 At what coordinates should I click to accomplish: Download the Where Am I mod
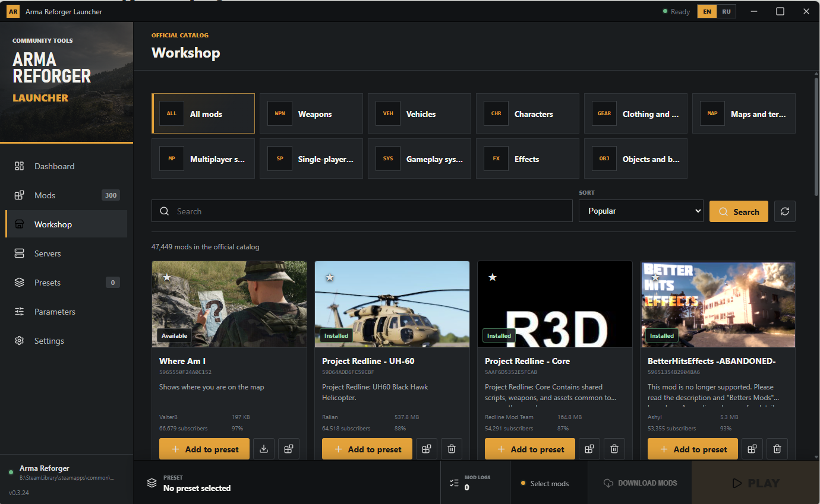pos(264,449)
